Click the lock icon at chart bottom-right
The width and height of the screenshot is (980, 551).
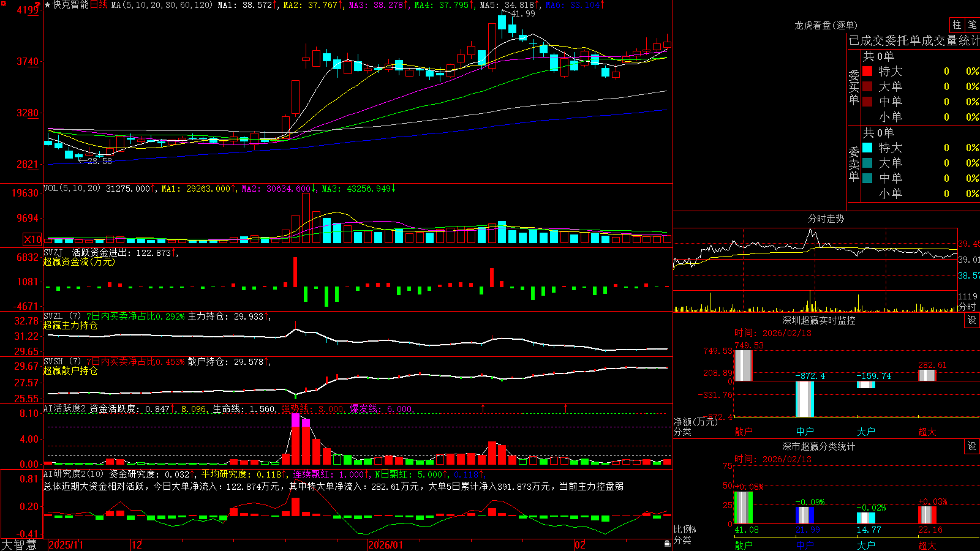[667, 544]
